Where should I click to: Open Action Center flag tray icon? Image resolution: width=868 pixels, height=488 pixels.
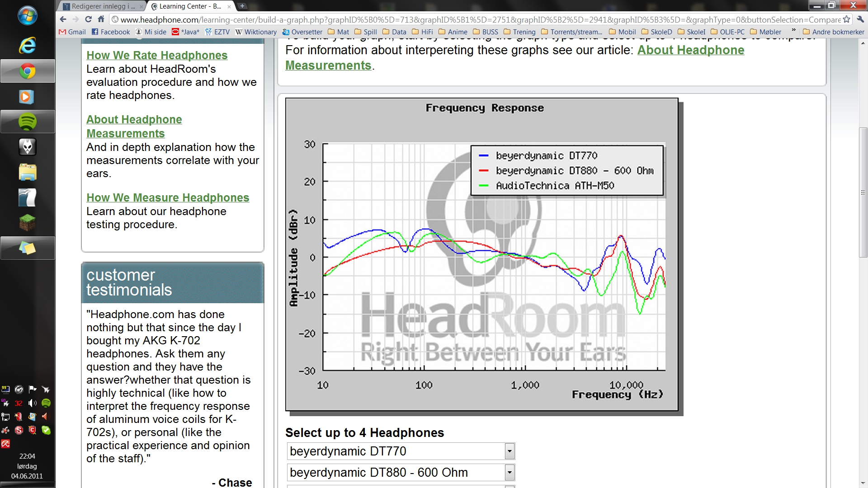[32, 389]
